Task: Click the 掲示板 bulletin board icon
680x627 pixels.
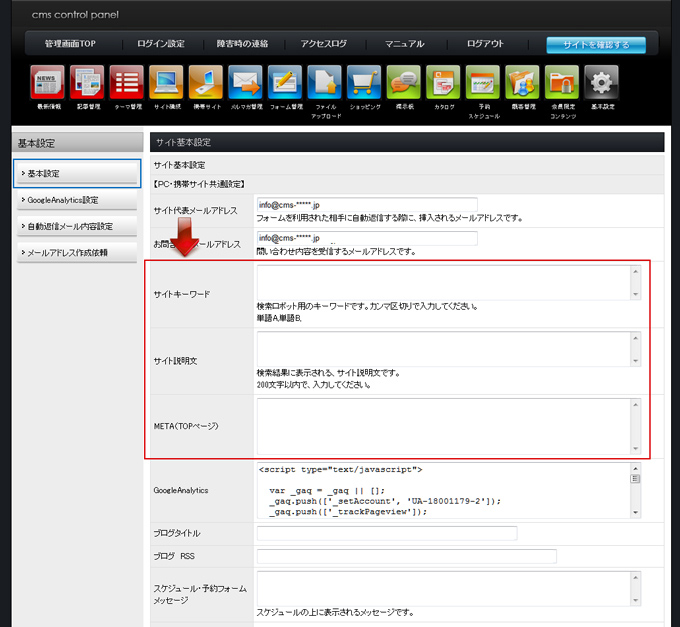Action: [403, 82]
